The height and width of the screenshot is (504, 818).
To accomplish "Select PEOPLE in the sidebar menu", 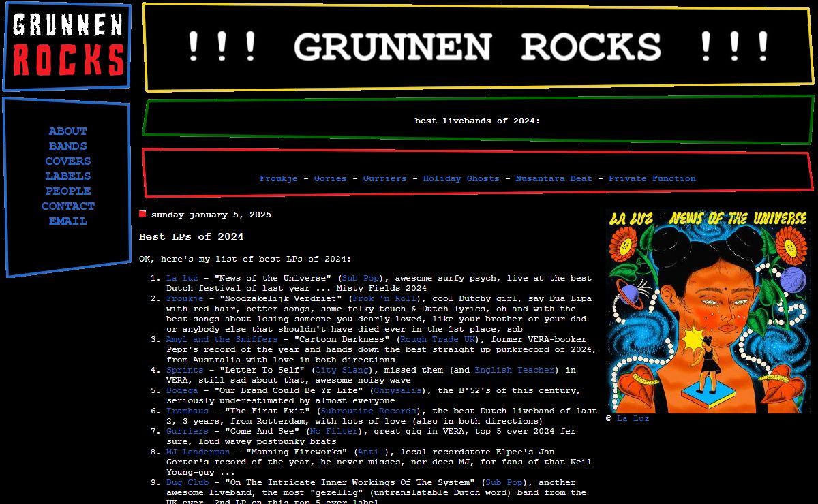I will (68, 191).
